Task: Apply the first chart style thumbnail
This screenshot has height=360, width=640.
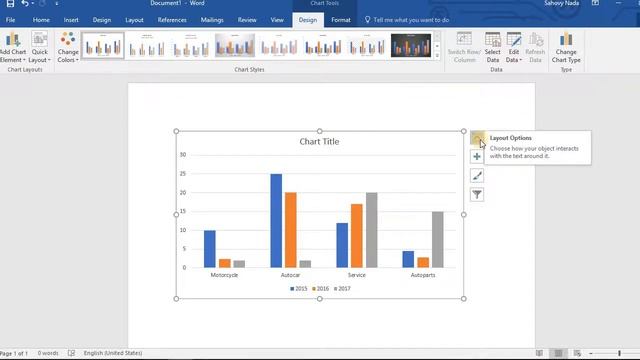Action: (x=103, y=45)
